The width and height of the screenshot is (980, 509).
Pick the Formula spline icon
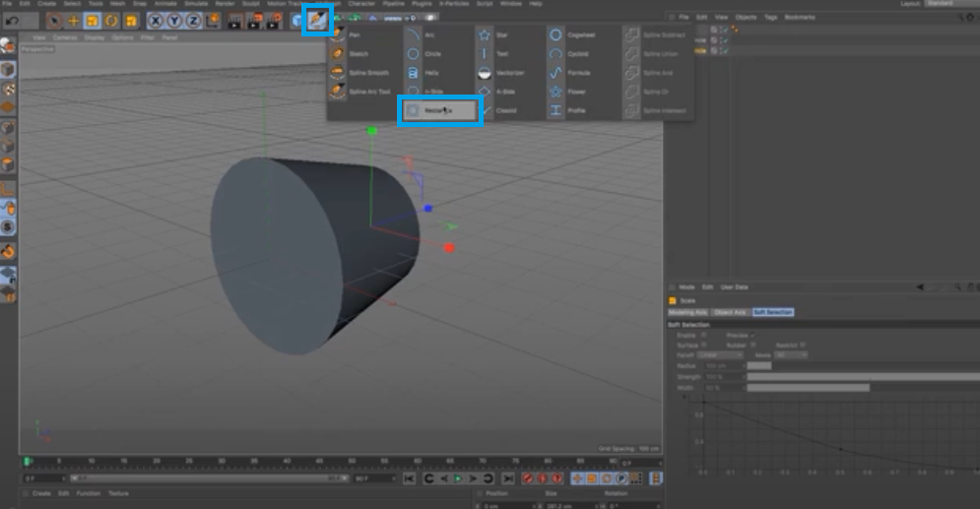(x=555, y=73)
